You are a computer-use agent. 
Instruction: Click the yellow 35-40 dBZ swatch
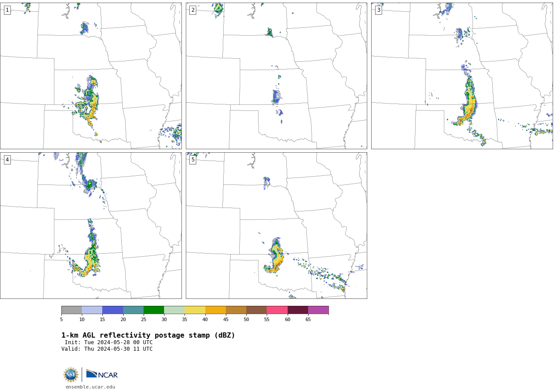tap(195, 310)
